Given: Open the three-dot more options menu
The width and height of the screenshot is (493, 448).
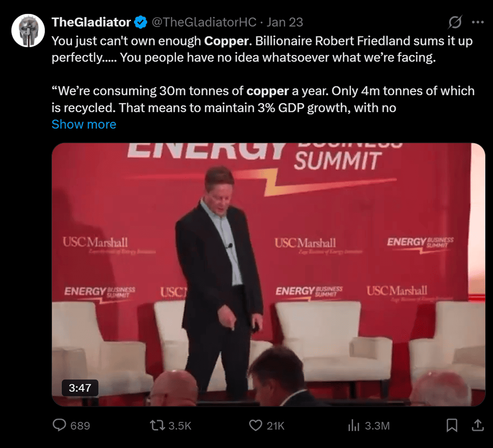Looking at the screenshot, I should (x=477, y=22).
